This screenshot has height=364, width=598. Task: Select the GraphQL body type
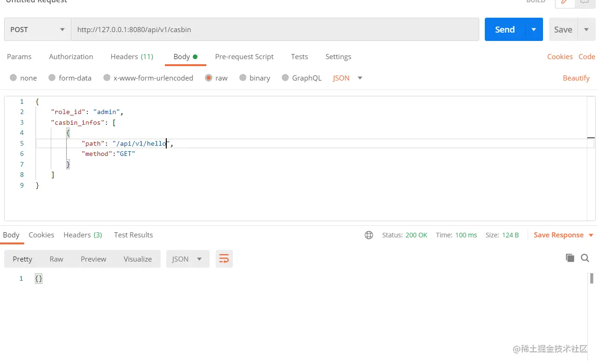[x=302, y=78]
